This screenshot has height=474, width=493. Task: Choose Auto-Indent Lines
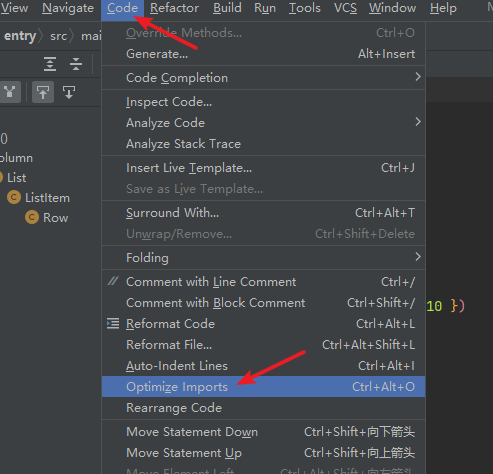pos(263,366)
